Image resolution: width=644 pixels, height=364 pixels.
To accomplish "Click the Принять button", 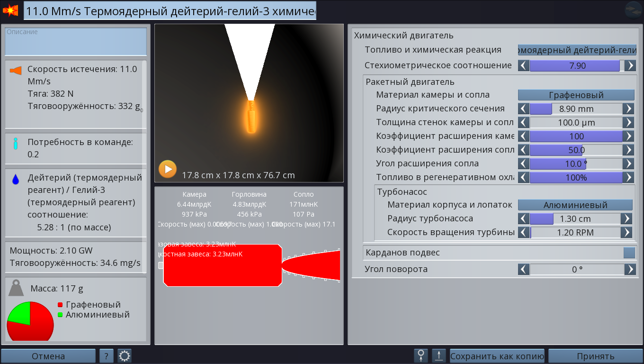I will [x=596, y=356].
